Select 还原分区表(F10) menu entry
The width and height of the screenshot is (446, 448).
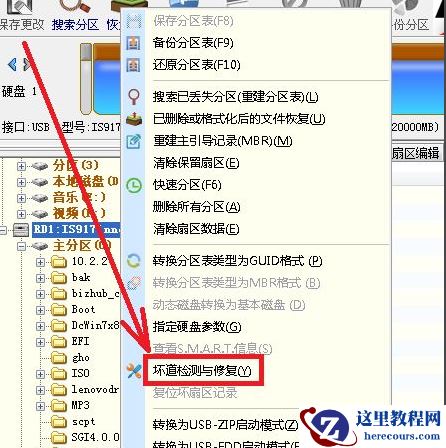click(x=197, y=65)
